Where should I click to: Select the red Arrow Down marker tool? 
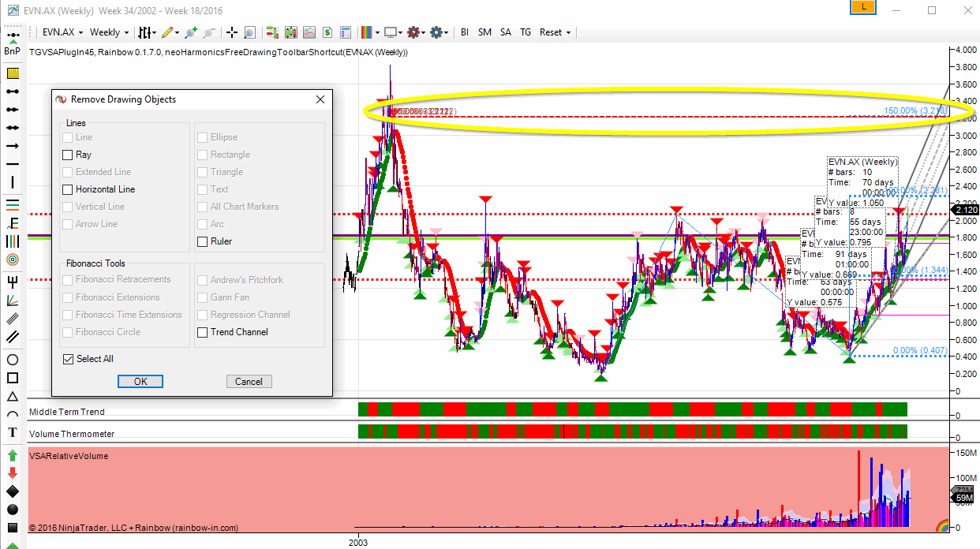point(12,473)
